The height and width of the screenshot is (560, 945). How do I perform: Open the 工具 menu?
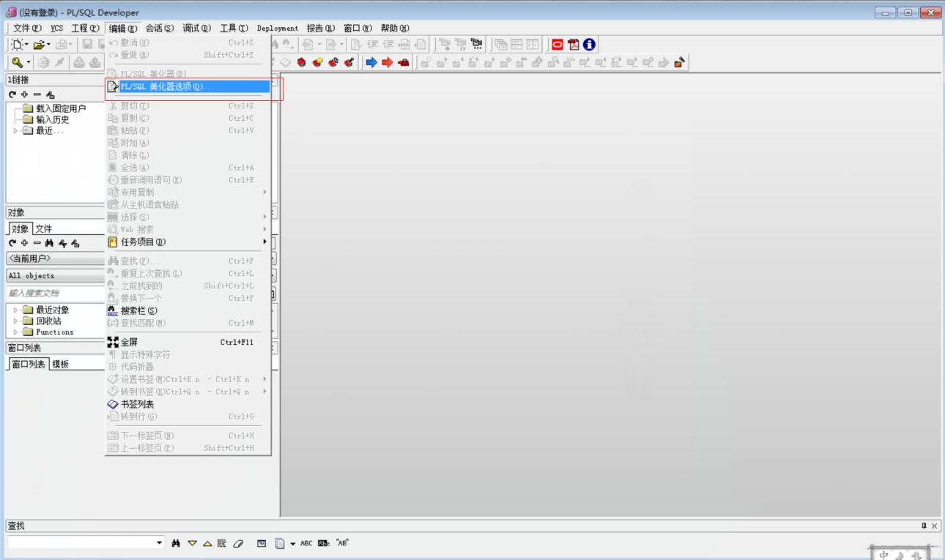pyautogui.click(x=234, y=29)
